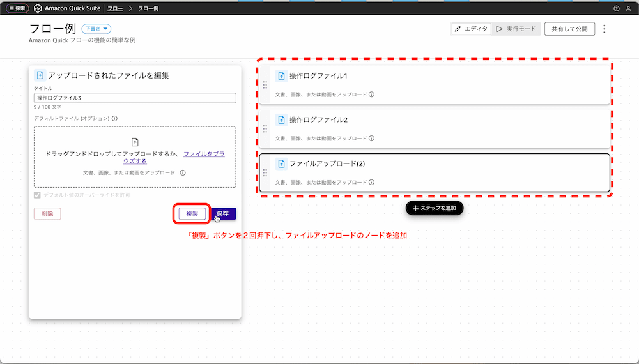Click drag handle of 操作ログファイル2 card
This screenshot has width=639, height=364.
point(265,128)
